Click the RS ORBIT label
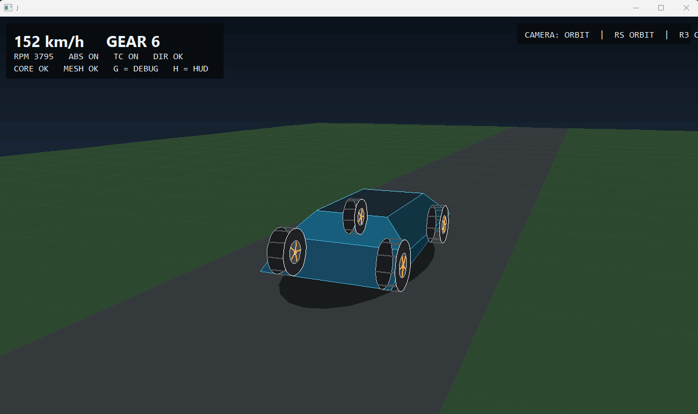 point(634,35)
